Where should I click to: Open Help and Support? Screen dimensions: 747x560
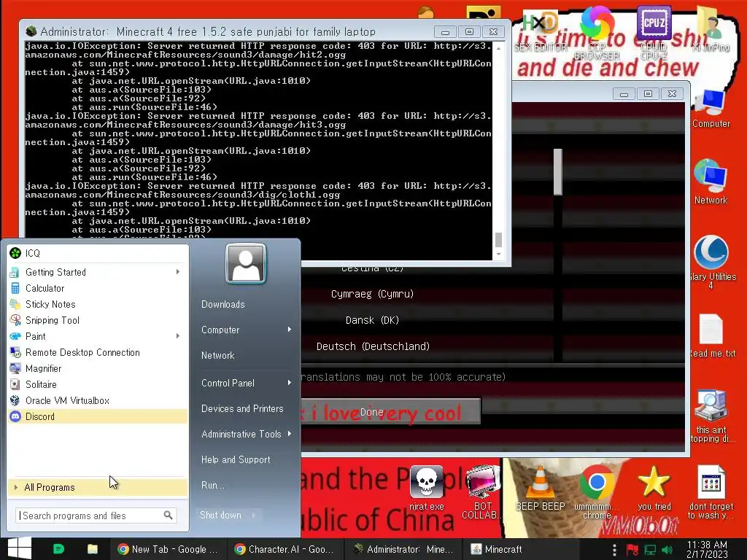tap(236, 459)
